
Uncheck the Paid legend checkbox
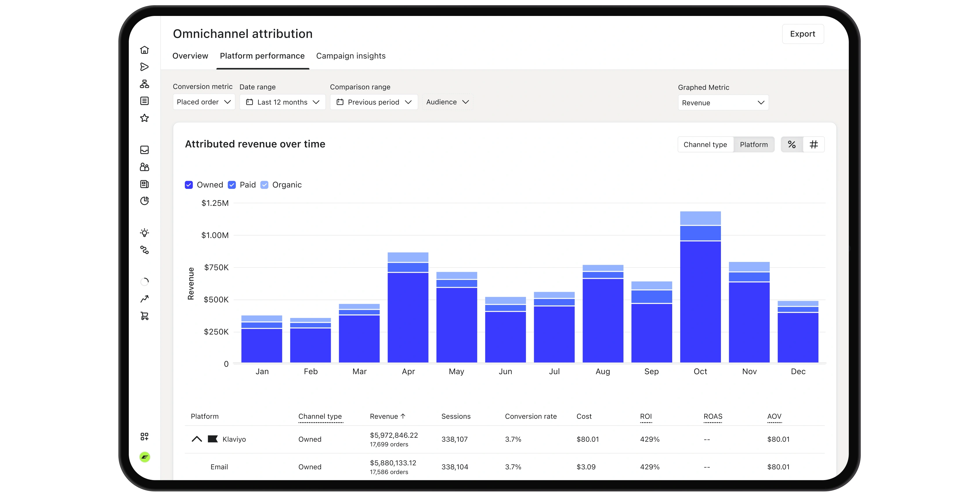(232, 185)
